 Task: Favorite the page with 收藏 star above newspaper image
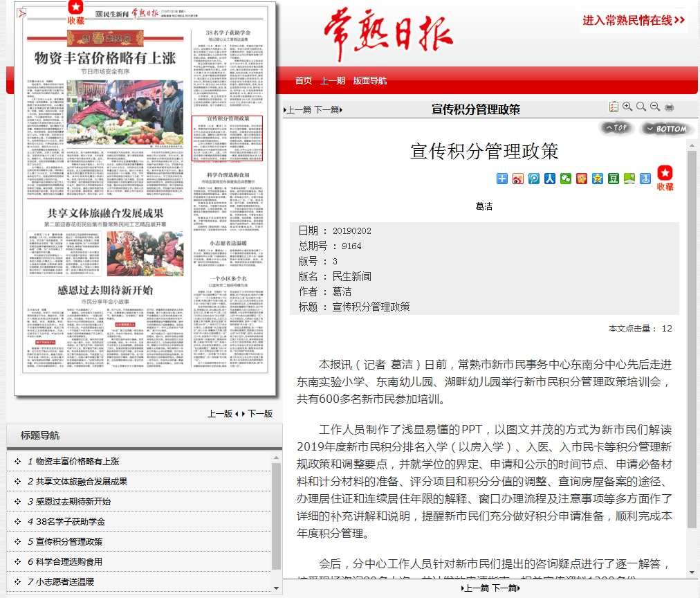pyautogui.click(x=75, y=12)
